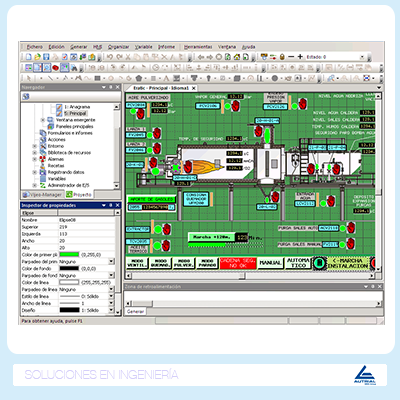Expand the Alarmas tree node
The width and height of the screenshot is (400, 400).
pyautogui.click(x=35, y=159)
